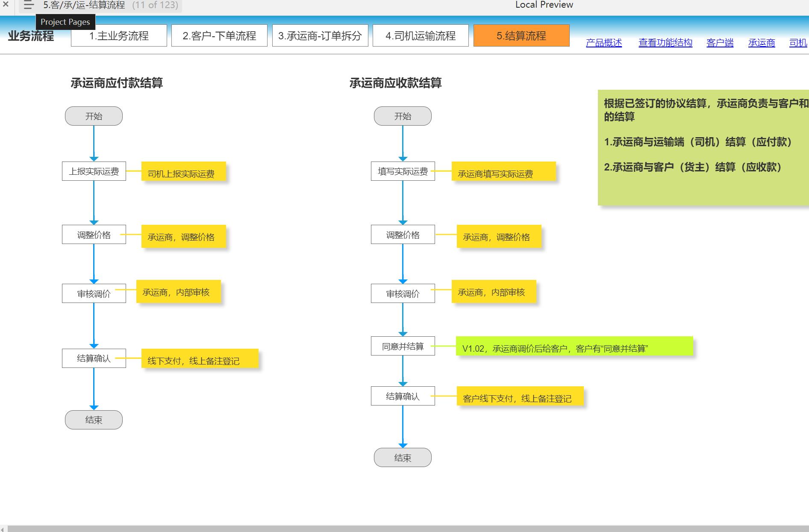Screen dimensions: 809x532
Task: Open the 2.客户-下单流程 tab
Action: pyautogui.click(x=219, y=35)
